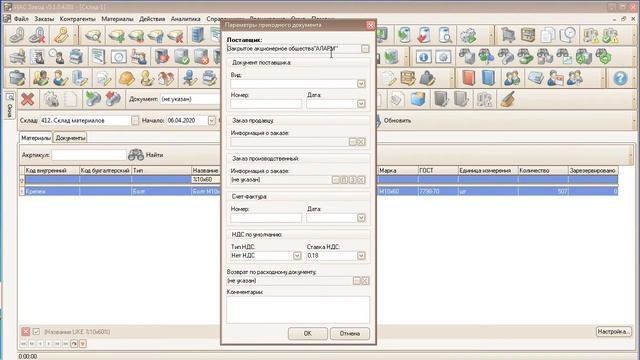Click the gears with green check icon
640x360 pixels.
point(468,36)
